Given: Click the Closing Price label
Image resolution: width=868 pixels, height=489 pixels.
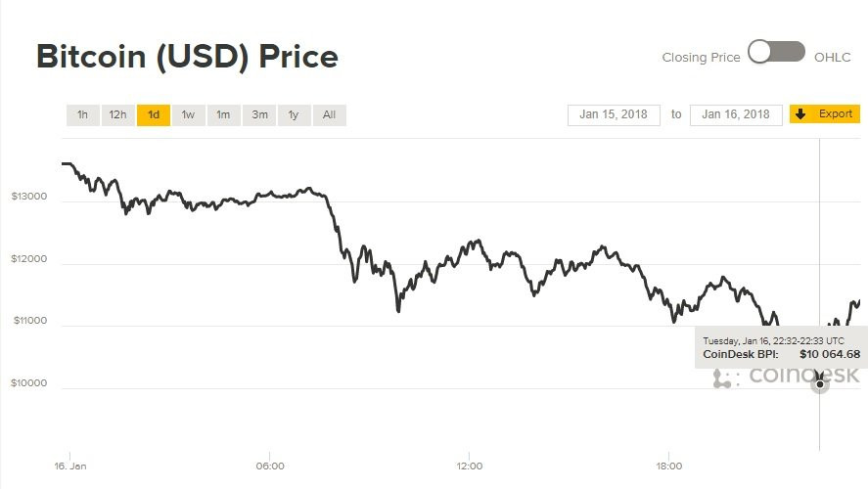Looking at the screenshot, I should pos(701,58).
